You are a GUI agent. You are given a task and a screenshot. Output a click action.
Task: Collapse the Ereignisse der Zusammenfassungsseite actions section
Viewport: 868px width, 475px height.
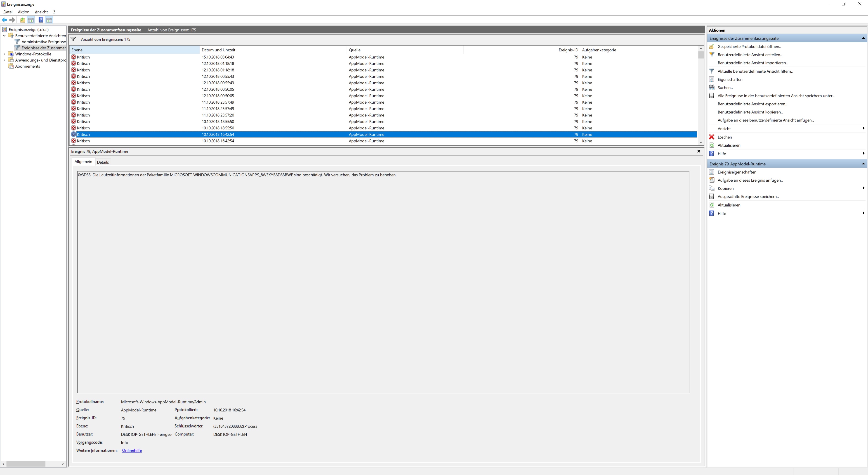[863, 38]
